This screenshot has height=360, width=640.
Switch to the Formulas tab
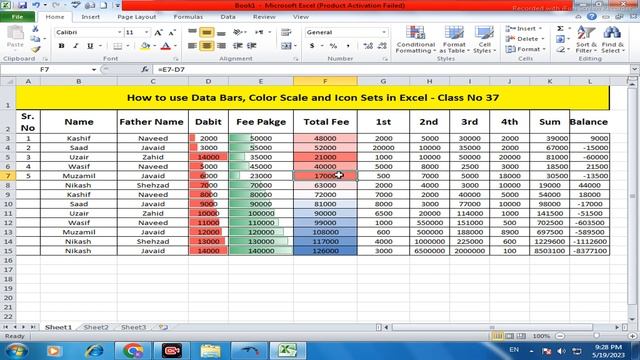[x=188, y=17]
